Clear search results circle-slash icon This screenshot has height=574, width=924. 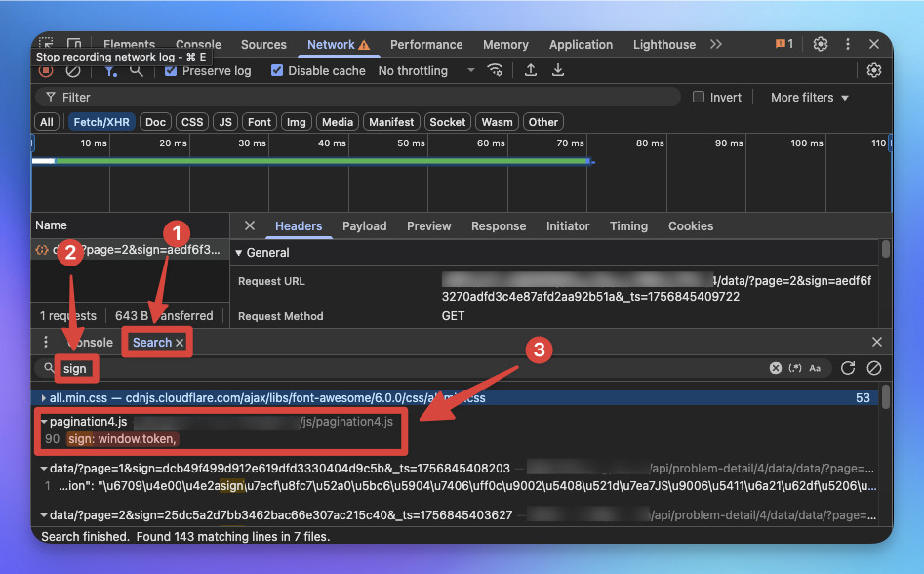click(x=874, y=368)
